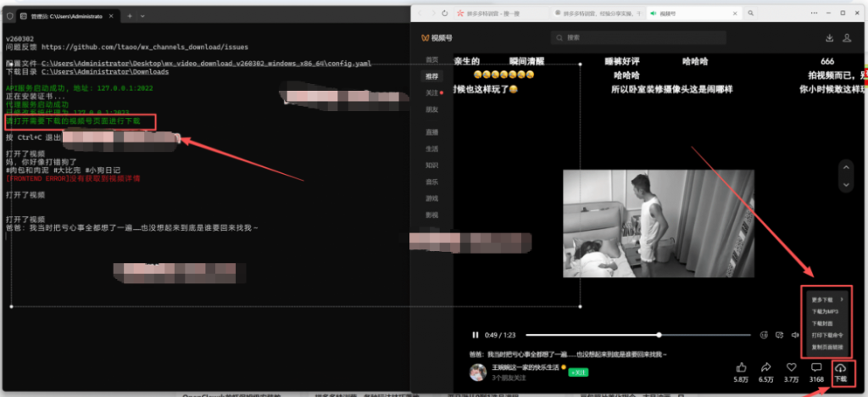Image resolution: width=868 pixels, height=397 pixels.
Task: Open 朋友 in 视频号 sidebar
Action: 431,109
